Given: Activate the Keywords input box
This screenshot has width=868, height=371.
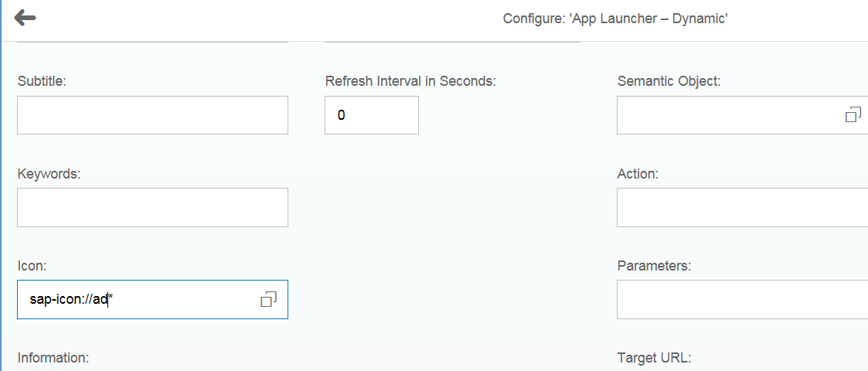Looking at the screenshot, I should pos(152,207).
